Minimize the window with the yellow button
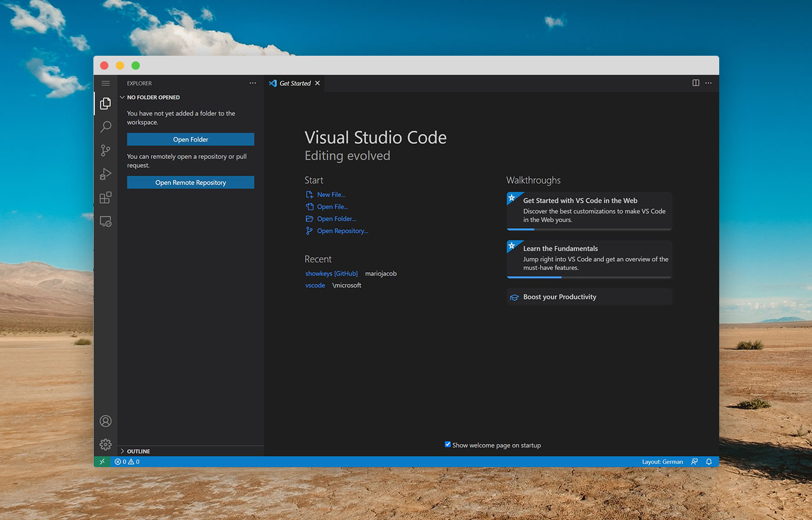The width and height of the screenshot is (812, 520). click(120, 66)
